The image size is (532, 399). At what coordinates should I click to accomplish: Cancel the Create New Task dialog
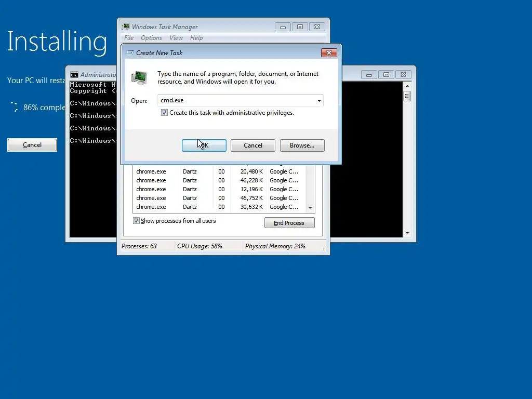tap(253, 145)
